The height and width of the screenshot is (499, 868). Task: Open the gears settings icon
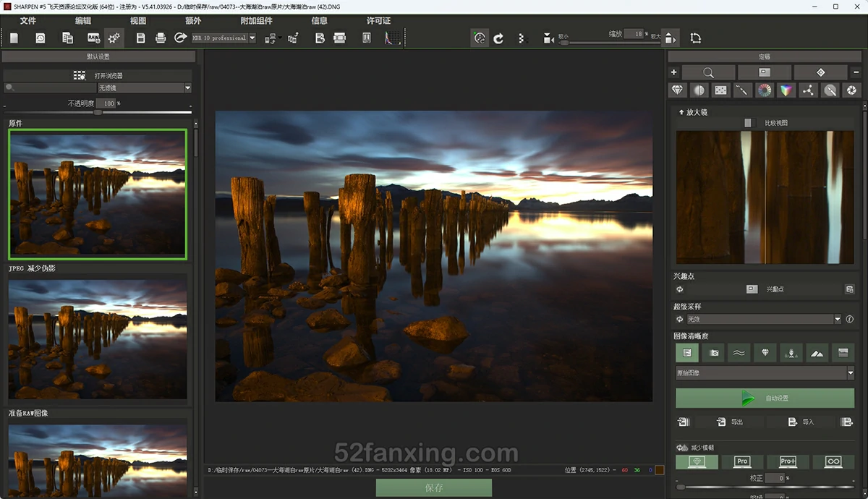click(x=114, y=38)
